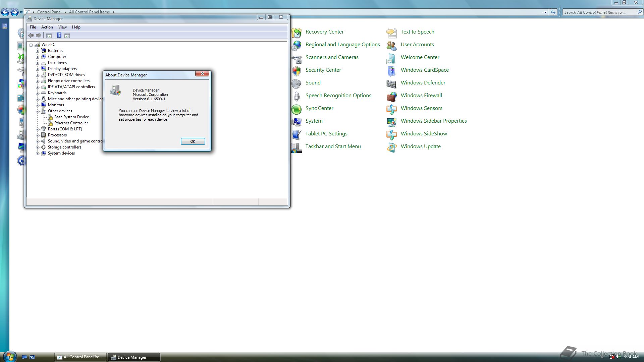The width and height of the screenshot is (644, 362).
Task: Open the Speech Recognition microphone icon
Action: tap(297, 96)
